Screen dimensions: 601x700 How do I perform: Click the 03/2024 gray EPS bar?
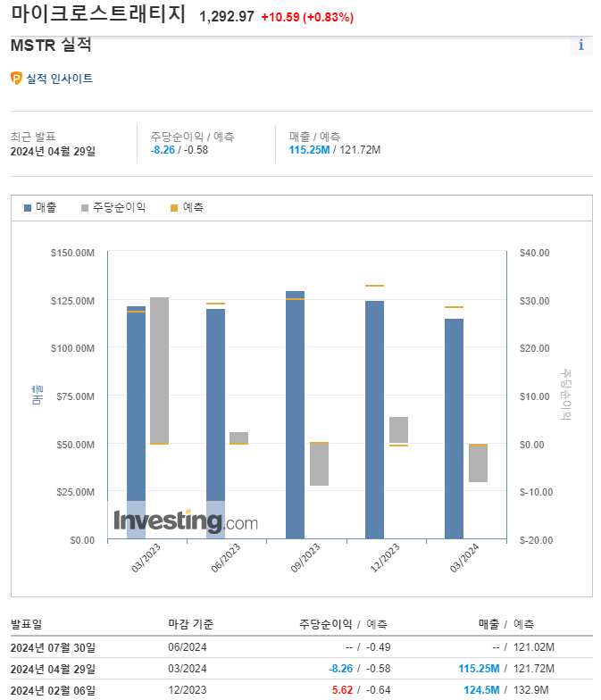(x=479, y=463)
